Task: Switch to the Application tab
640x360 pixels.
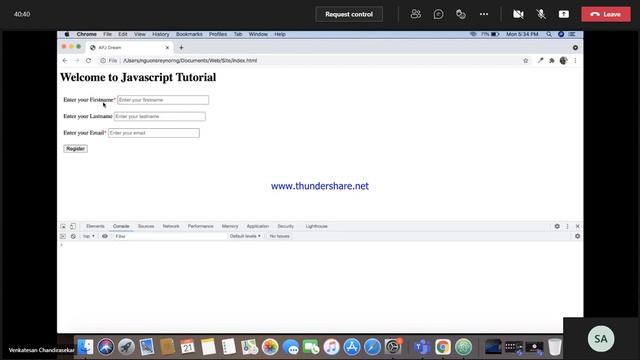Action: [x=258, y=226]
